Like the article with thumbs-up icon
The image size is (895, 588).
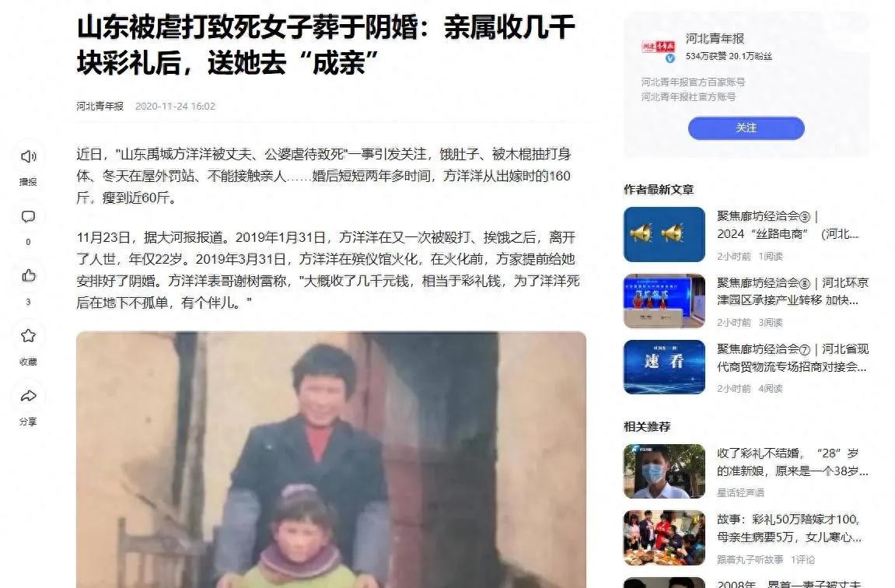click(x=28, y=276)
